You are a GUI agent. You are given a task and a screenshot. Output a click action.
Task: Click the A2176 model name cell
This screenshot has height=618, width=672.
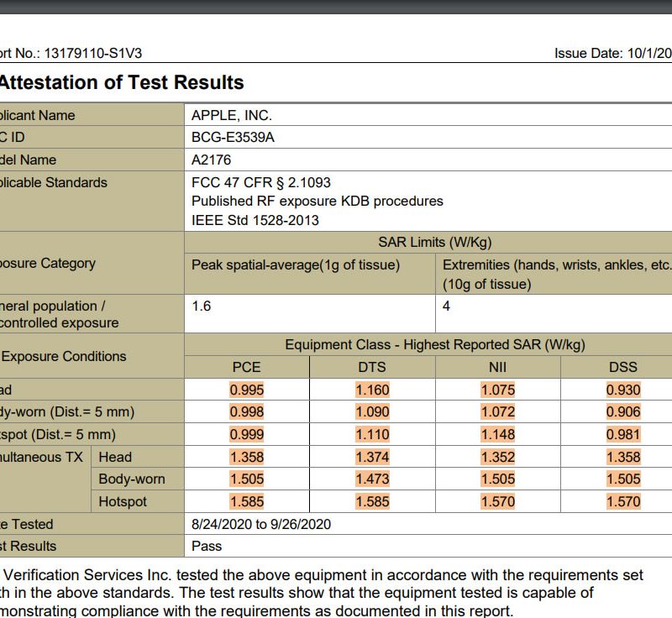(x=211, y=160)
